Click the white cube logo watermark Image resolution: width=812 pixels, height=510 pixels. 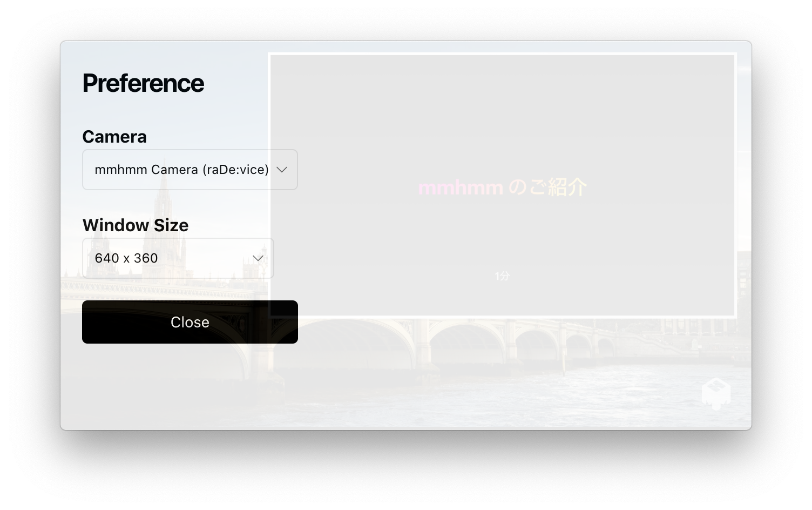coord(716,393)
